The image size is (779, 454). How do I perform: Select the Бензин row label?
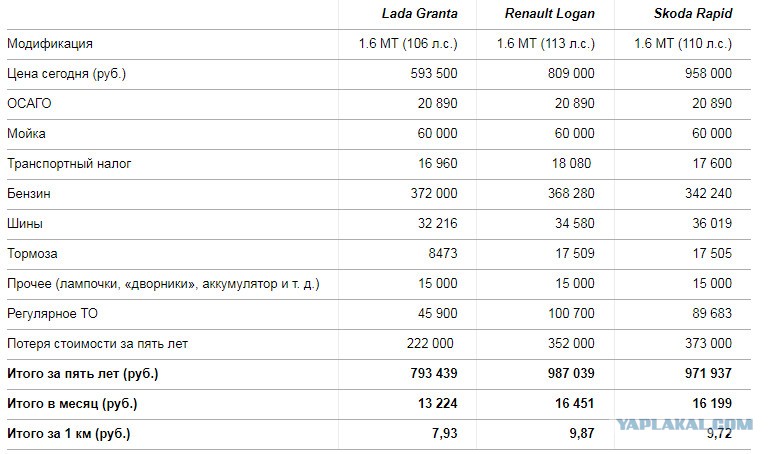point(29,194)
